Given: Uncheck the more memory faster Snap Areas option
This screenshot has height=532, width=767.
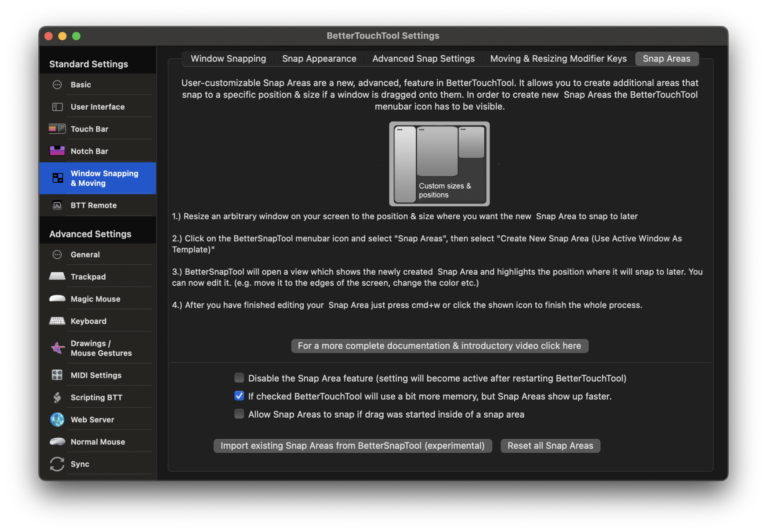Looking at the screenshot, I should 239,396.
